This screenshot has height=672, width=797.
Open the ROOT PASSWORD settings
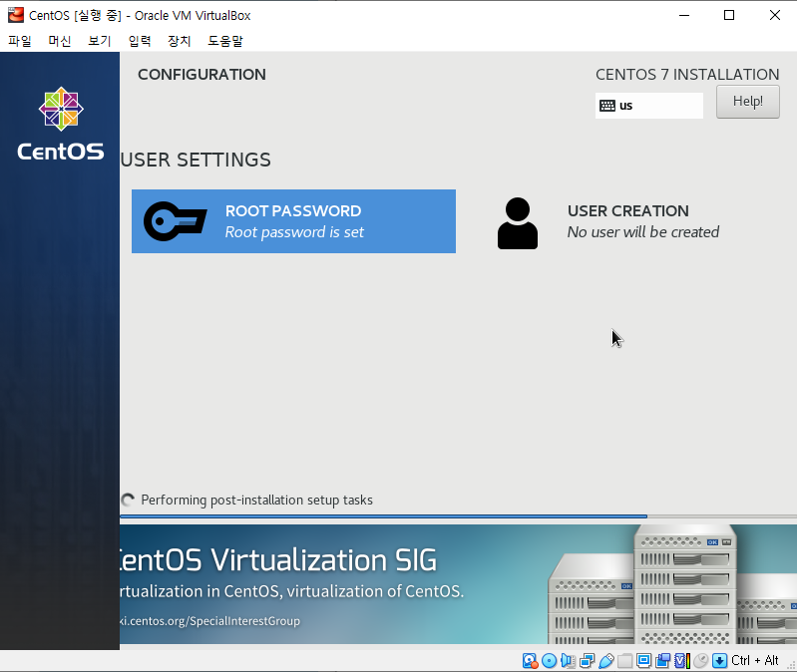(x=294, y=221)
